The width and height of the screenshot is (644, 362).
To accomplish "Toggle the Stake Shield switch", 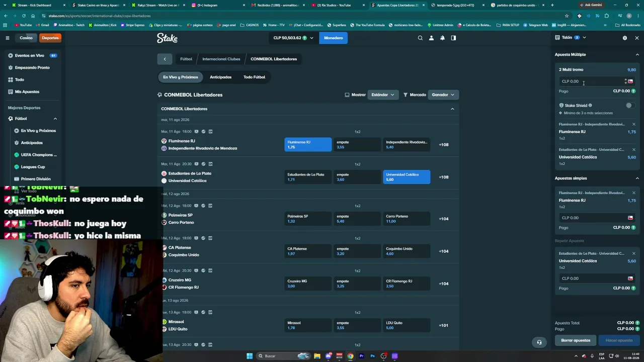I will click(629, 106).
